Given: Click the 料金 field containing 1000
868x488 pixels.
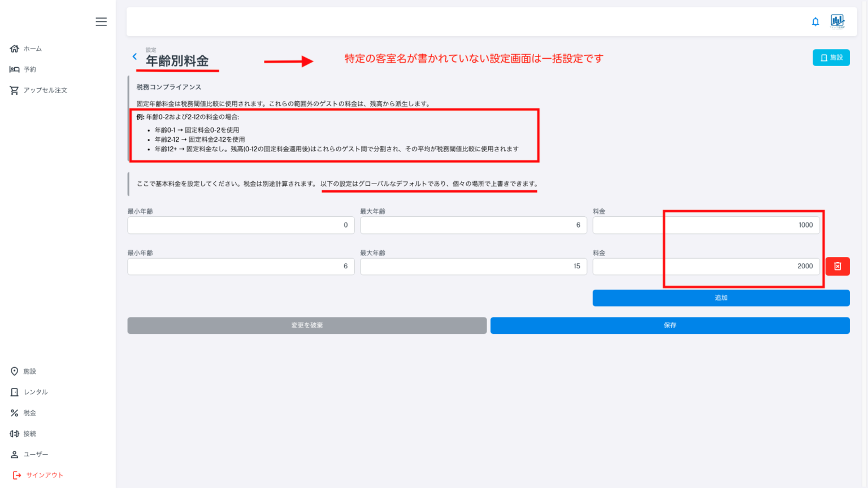Looking at the screenshot, I should (706, 225).
